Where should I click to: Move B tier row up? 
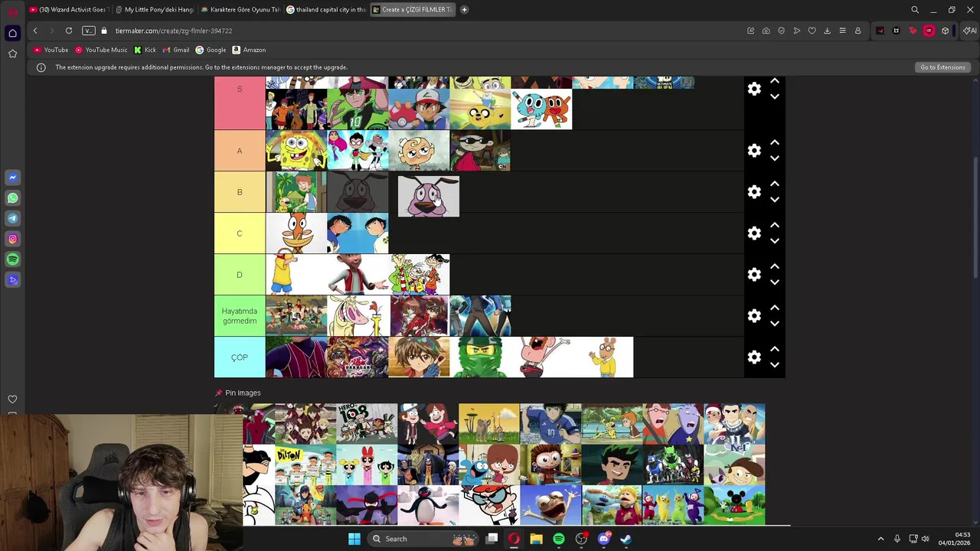pyautogui.click(x=775, y=184)
